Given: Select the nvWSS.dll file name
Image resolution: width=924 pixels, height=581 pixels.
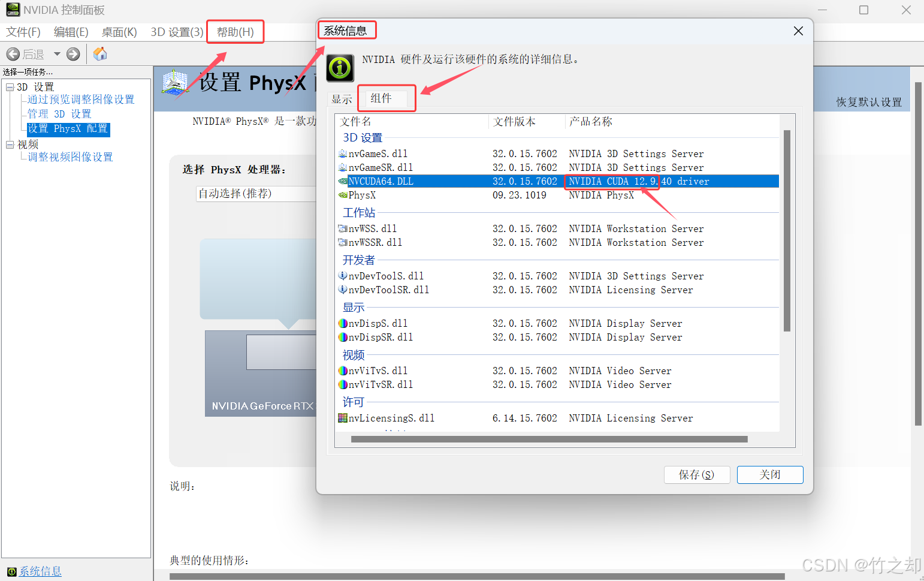Looking at the screenshot, I should point(373,228).
